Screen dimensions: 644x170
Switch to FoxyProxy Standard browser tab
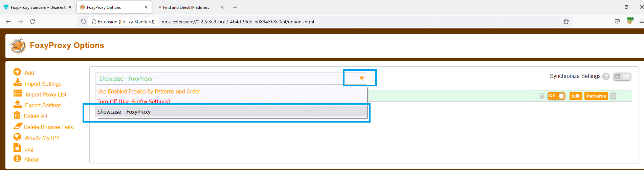click(37, 7)
